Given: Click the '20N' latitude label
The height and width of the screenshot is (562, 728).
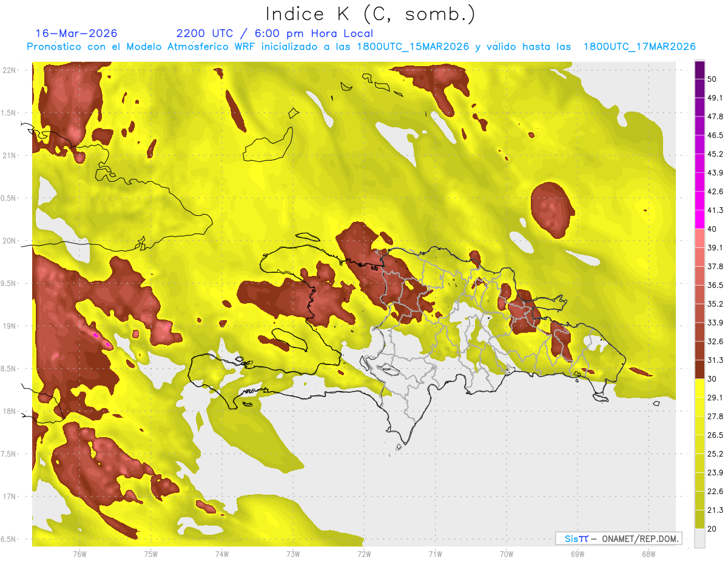Looking at the screenshot, I should 9,241.
